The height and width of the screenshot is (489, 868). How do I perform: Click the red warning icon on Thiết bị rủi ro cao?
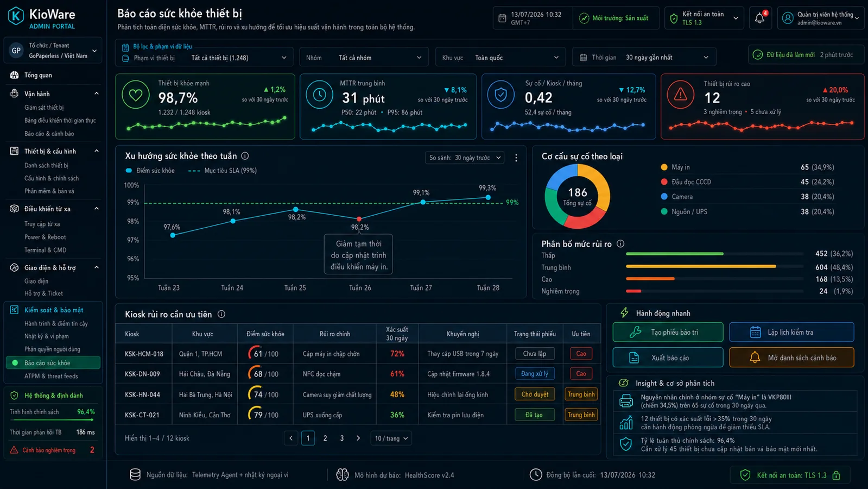(681, 95)
